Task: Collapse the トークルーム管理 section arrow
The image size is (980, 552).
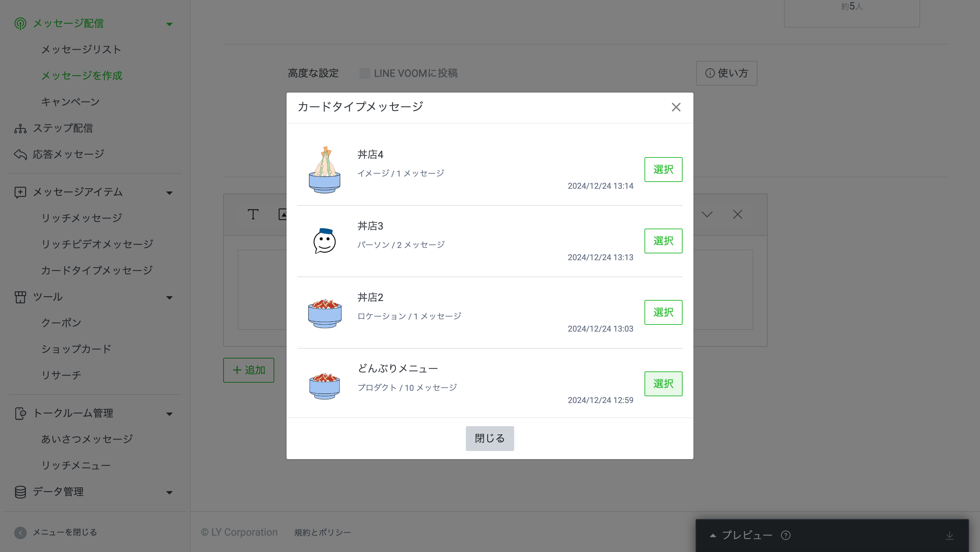Action: 169,414
